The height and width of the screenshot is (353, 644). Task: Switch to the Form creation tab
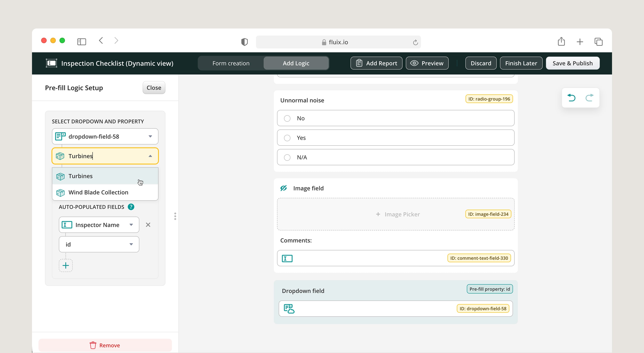[x=231, y=63]
